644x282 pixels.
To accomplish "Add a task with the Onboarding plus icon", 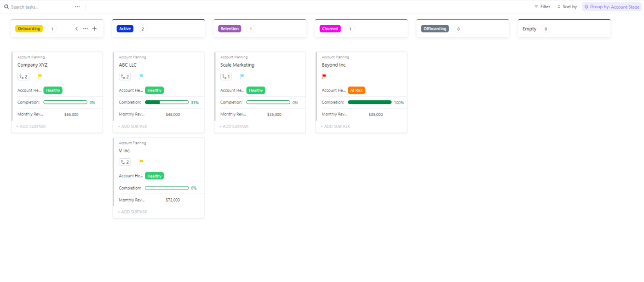I will pyautogui.click(x=94, y=29).
